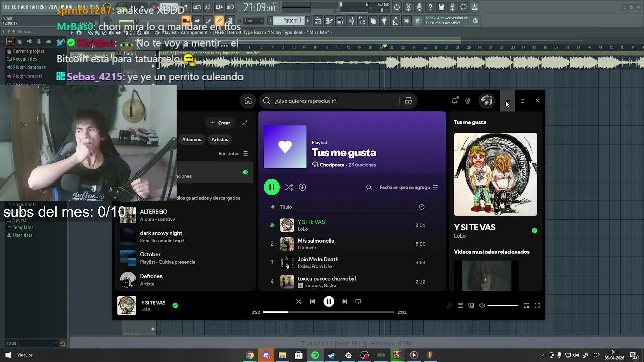Viewport: 644px width, 362px height.
Task: Open FL Studio piano roll icon
Action: point(329,21)
